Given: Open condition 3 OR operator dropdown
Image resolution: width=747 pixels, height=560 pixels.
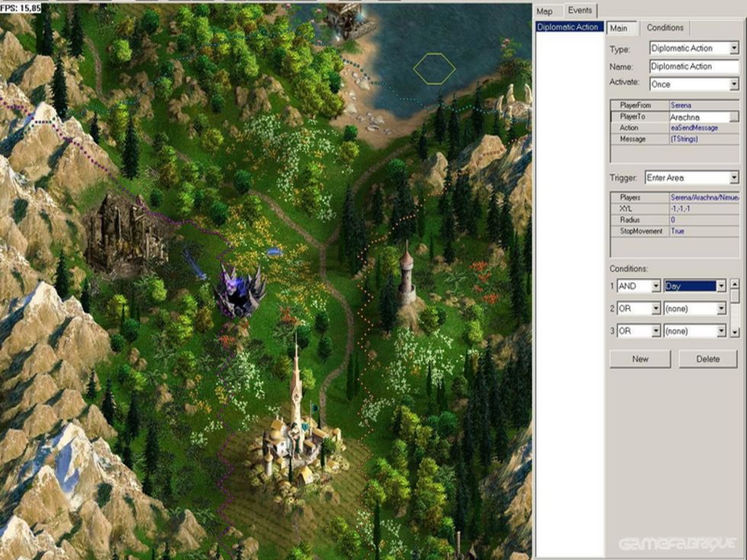Looking at the screenshot, I should pos(639,331).
